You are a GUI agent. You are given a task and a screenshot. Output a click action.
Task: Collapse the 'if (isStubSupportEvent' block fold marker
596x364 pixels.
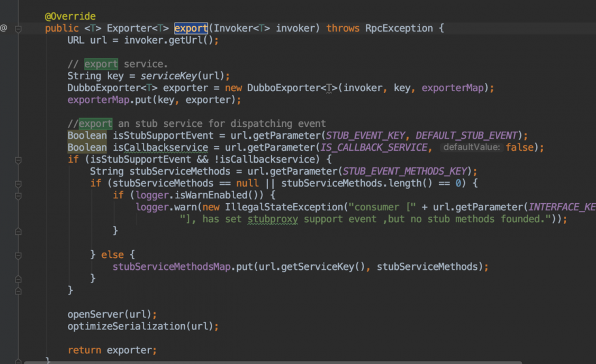(18, 160)
